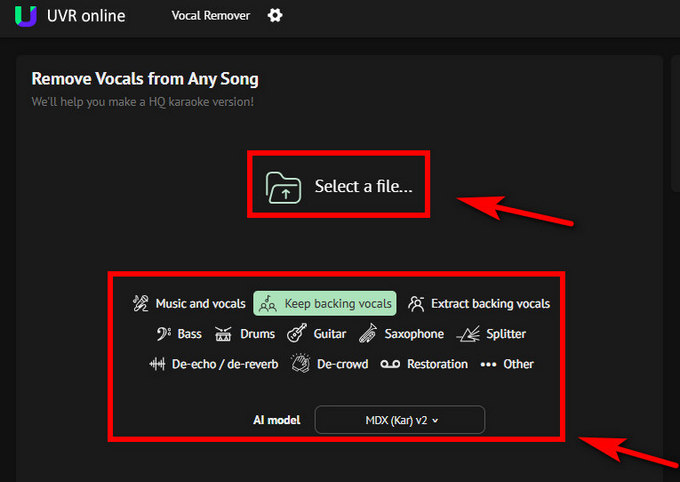
Task: Choose the De-crowd option label
Action: [x=343, y=364]
